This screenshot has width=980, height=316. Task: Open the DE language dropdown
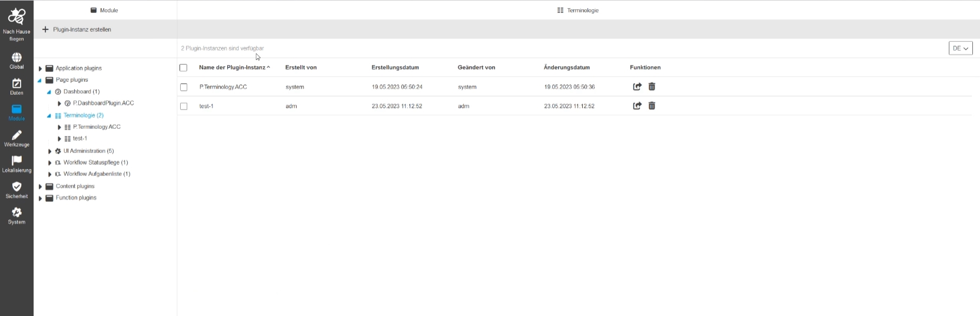(960, 48)
